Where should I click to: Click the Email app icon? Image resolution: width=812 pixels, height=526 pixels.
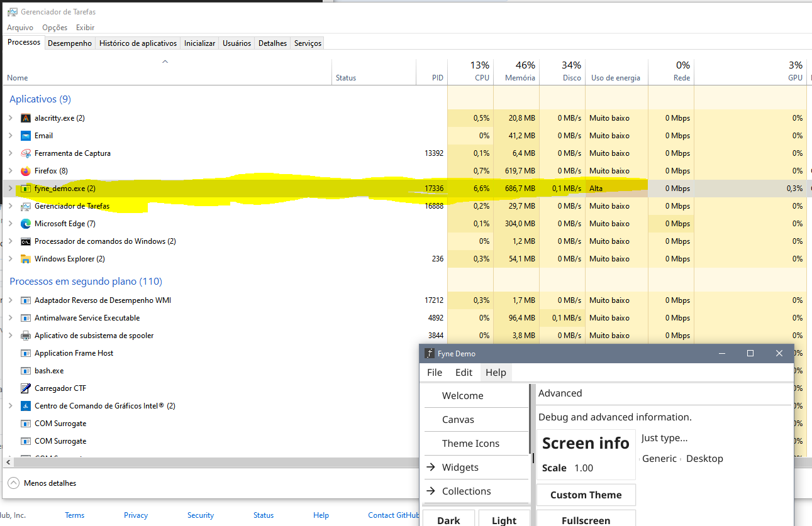point(26,135)
